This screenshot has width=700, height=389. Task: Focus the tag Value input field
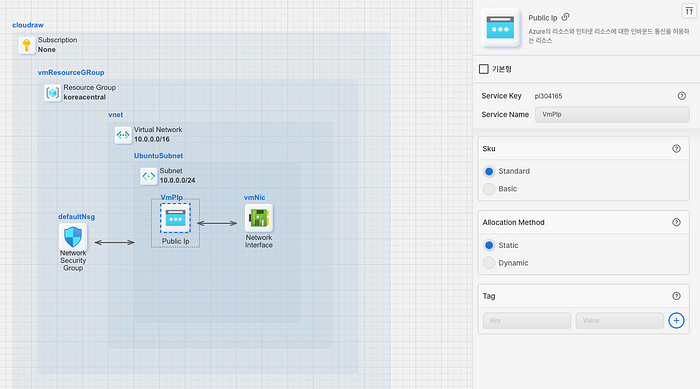coord(620,321)
